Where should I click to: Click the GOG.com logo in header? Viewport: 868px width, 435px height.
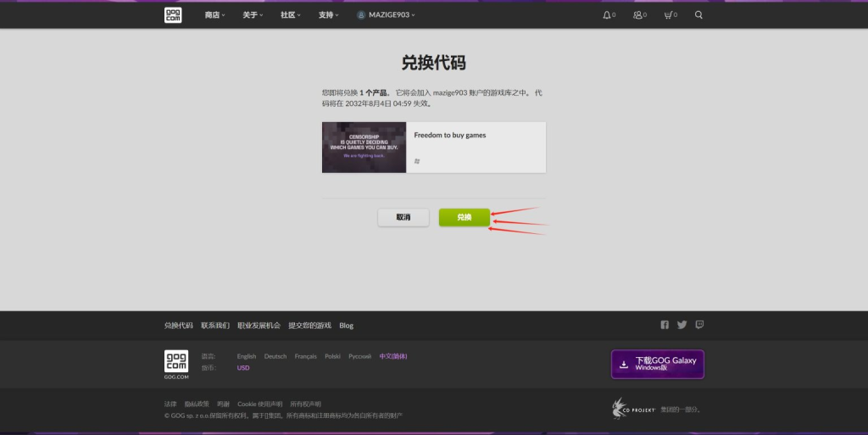[173, 14]
